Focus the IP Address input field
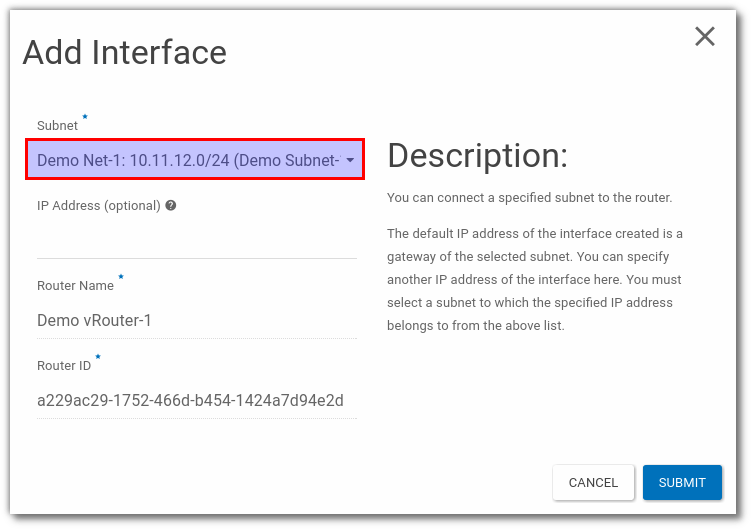 tap(196, 240)
